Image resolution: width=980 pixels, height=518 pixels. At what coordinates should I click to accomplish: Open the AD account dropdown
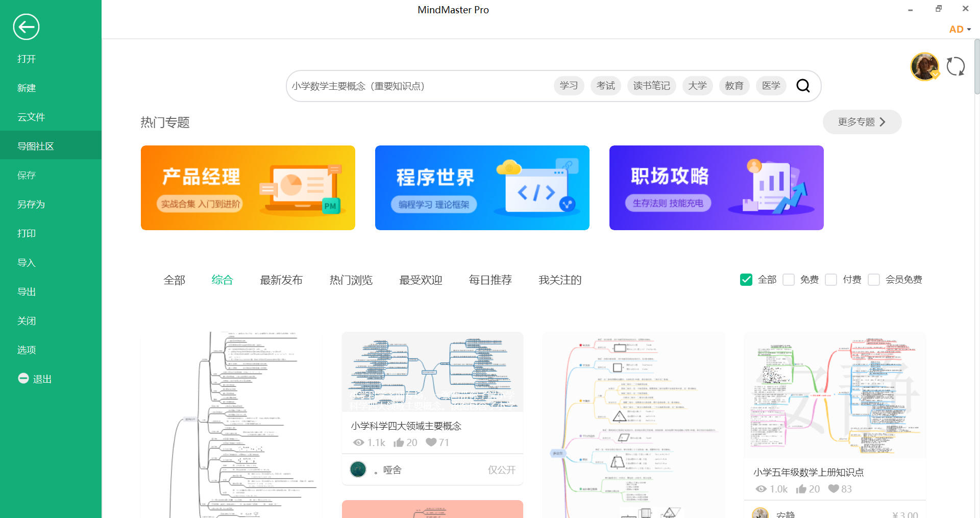[960, 29]
